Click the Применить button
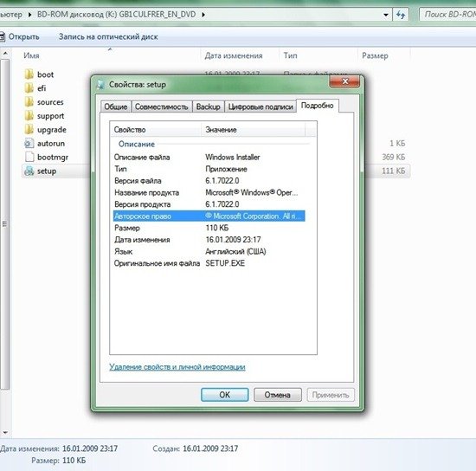The image size is (476, 471). click(331, 395)
